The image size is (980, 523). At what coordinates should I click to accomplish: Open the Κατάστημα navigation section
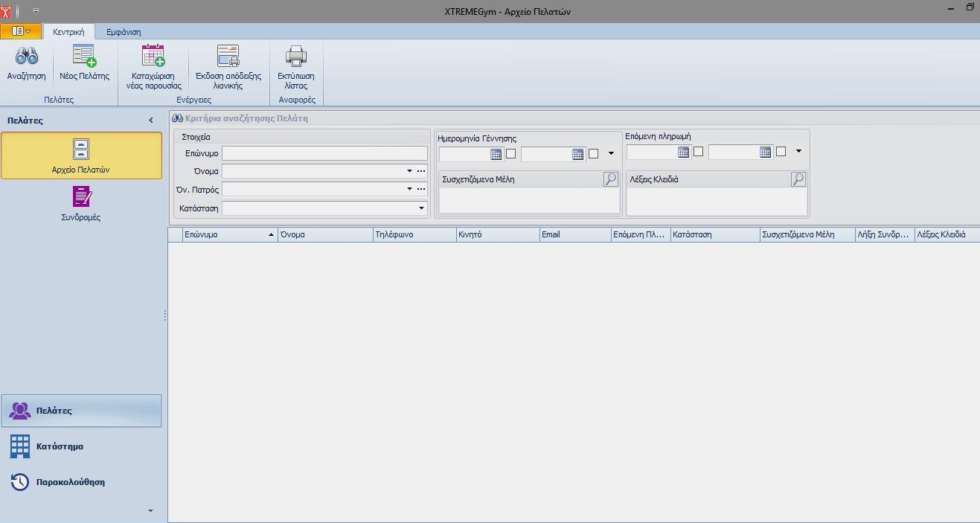(60, 446)
